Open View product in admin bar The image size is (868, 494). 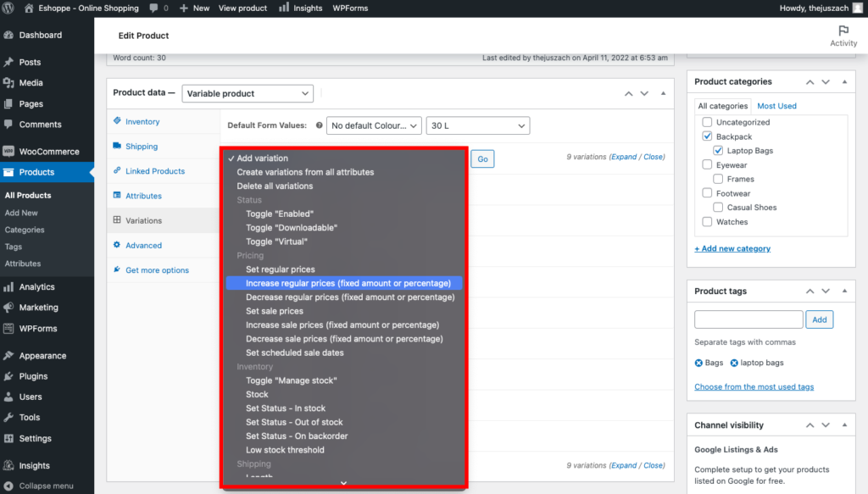[x=242, y=8]
